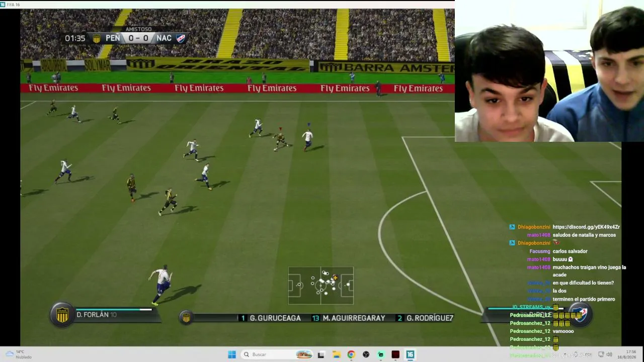Open the teal app icon next to OBS
The height and width of the screenshot is (362, 644).
pos(381,354)
